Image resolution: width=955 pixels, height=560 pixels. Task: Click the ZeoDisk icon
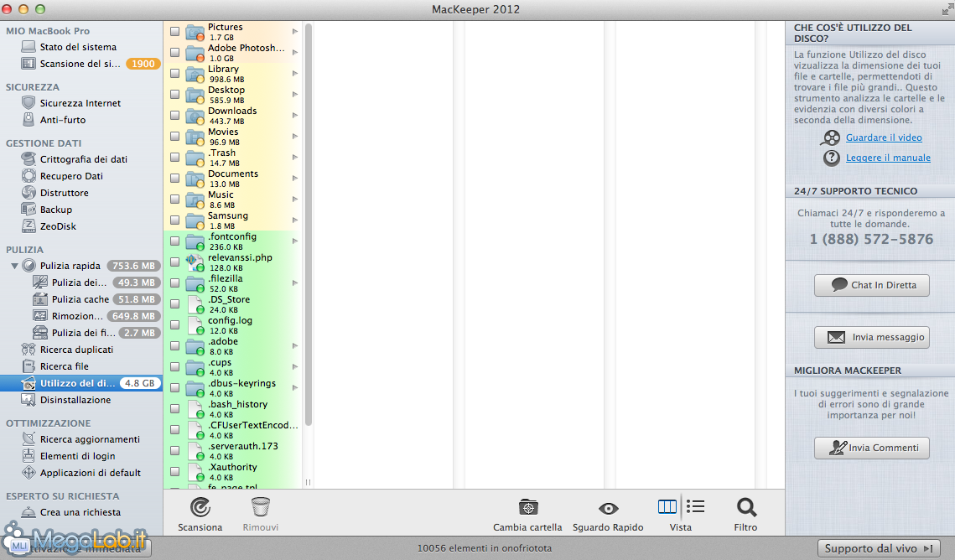28,226
